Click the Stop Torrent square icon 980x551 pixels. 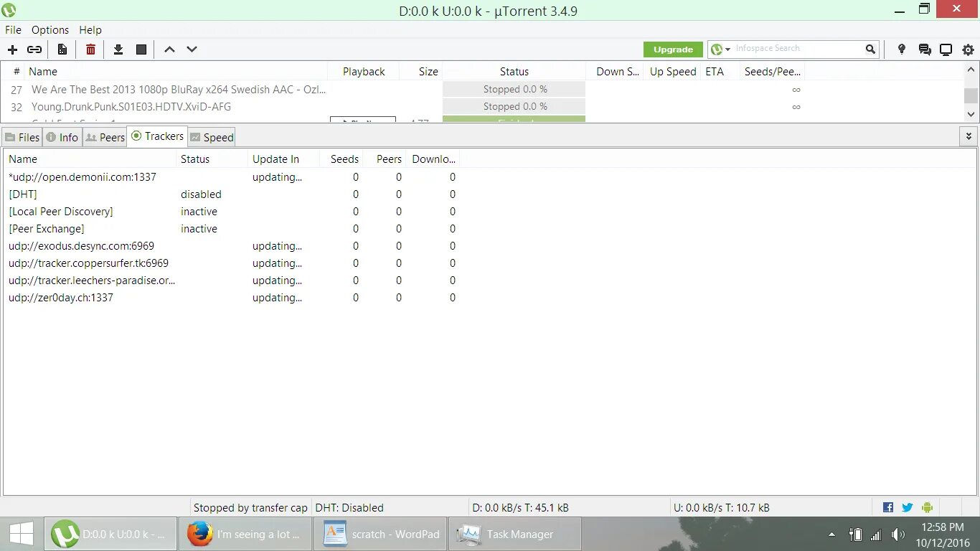[x=141, y=50]
